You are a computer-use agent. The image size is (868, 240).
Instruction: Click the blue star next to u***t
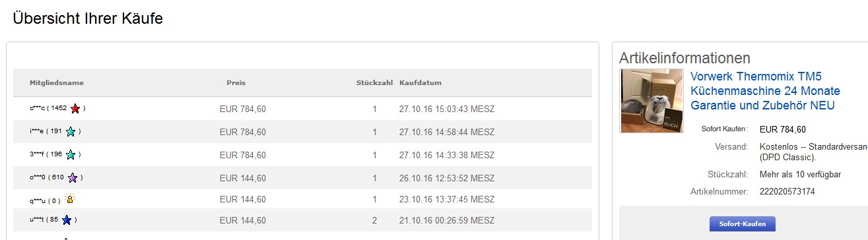67,220
